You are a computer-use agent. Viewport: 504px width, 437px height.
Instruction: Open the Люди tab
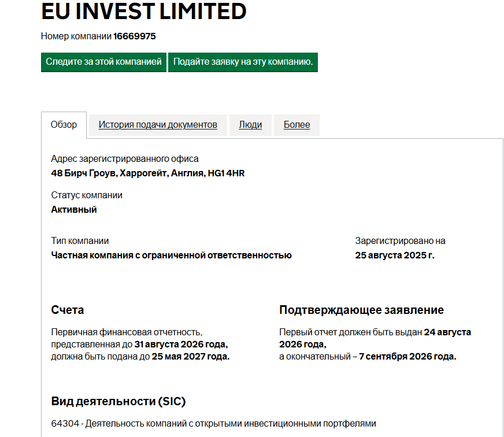pos(250,125)
